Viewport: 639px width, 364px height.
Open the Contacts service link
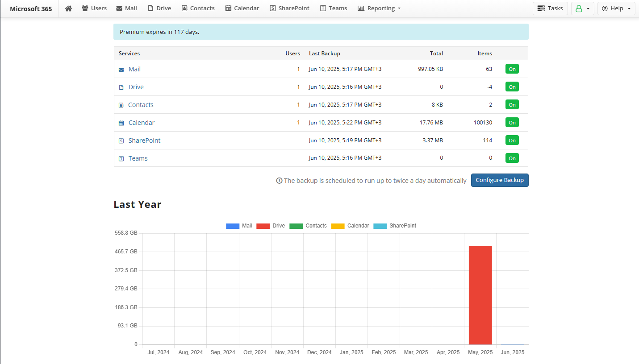[x=141, y=105]
